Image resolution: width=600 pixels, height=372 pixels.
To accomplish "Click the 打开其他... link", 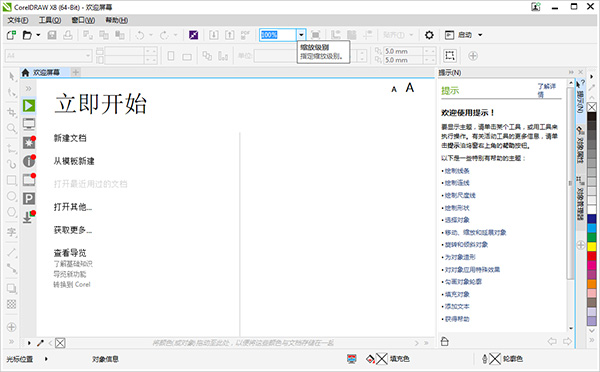I will pos(73,207).
